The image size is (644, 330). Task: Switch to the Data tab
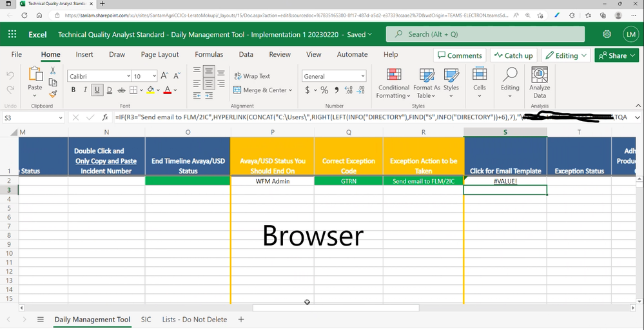click(246, 54)
